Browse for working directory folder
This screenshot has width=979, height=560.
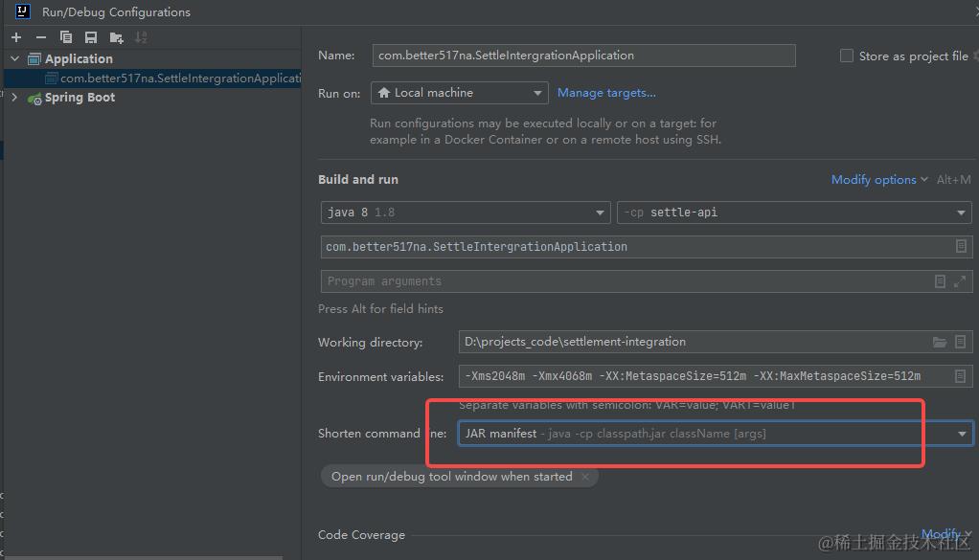click(940, 342)
